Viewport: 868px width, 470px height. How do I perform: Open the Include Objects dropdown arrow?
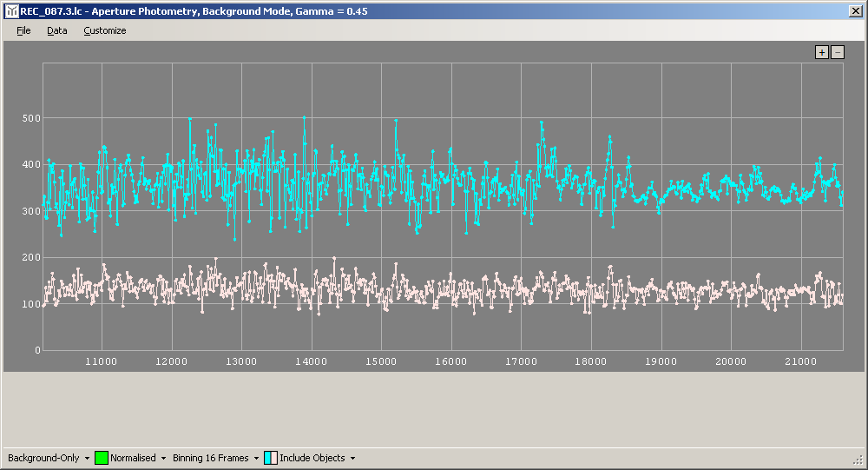tap(352, 459)
